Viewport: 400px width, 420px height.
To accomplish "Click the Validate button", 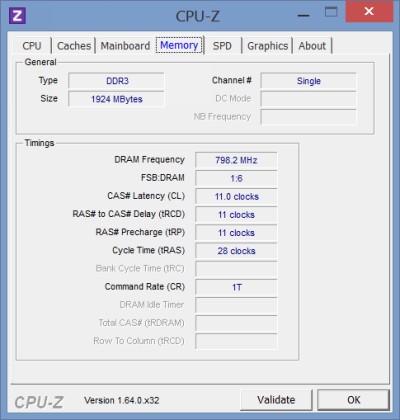I will (x=276, y=400).
